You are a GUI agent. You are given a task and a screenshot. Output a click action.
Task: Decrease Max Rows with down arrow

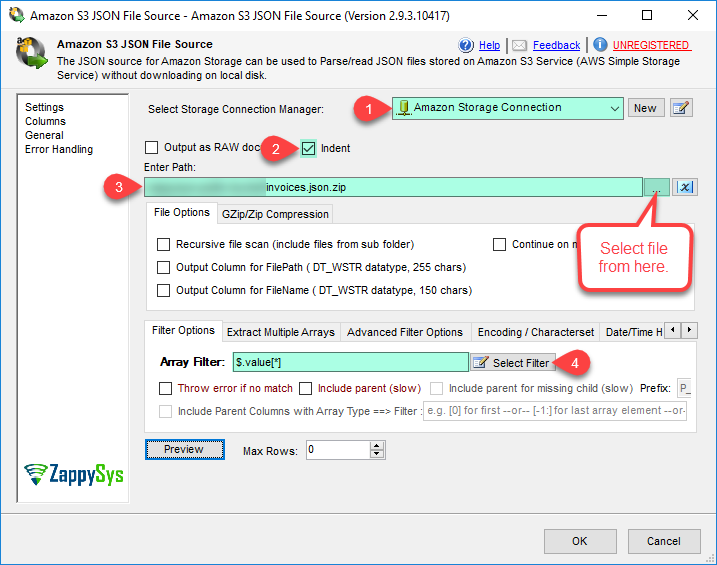(377, 454)
